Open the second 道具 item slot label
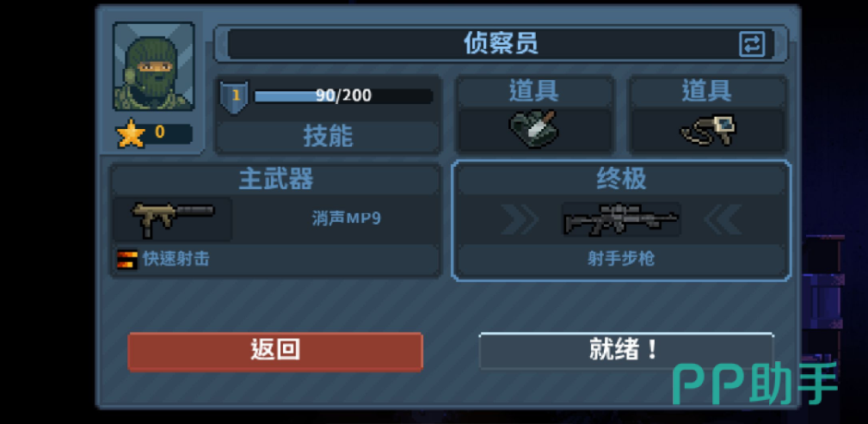This screenshot has width=868, height=424. coord(707,91)
